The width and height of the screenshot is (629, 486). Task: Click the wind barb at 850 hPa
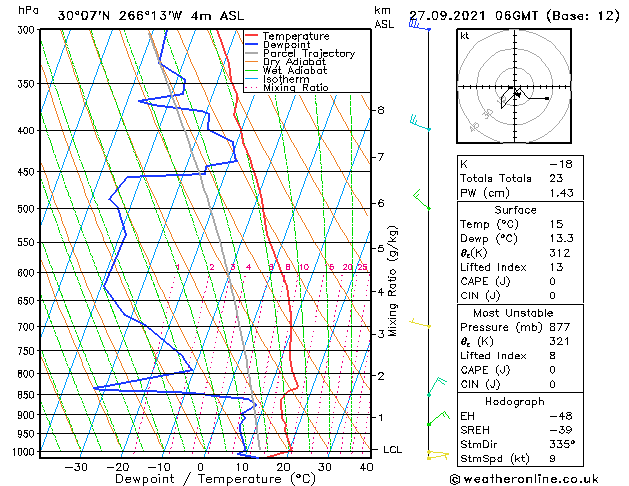(437, 386)
